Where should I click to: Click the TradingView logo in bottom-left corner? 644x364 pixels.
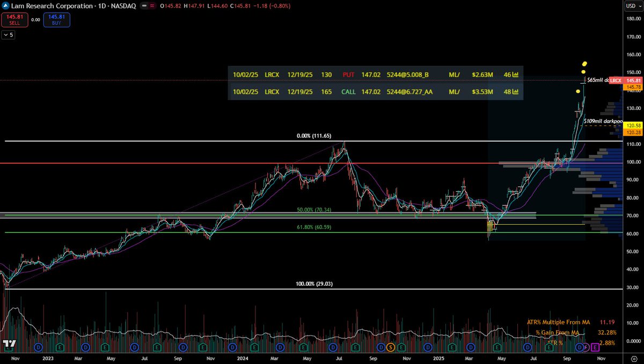click(x=9, y=344)
